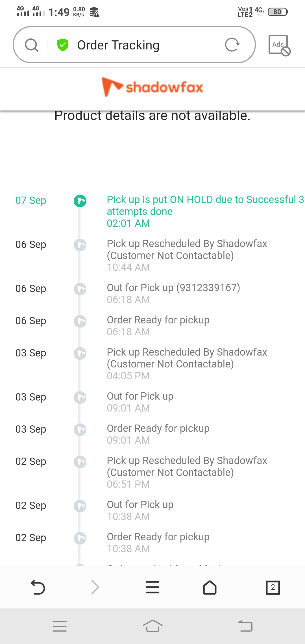Tap the Android system back button
Image resolution: width=305 pixels, height=644 pixels.
click(x=245, y=626)
